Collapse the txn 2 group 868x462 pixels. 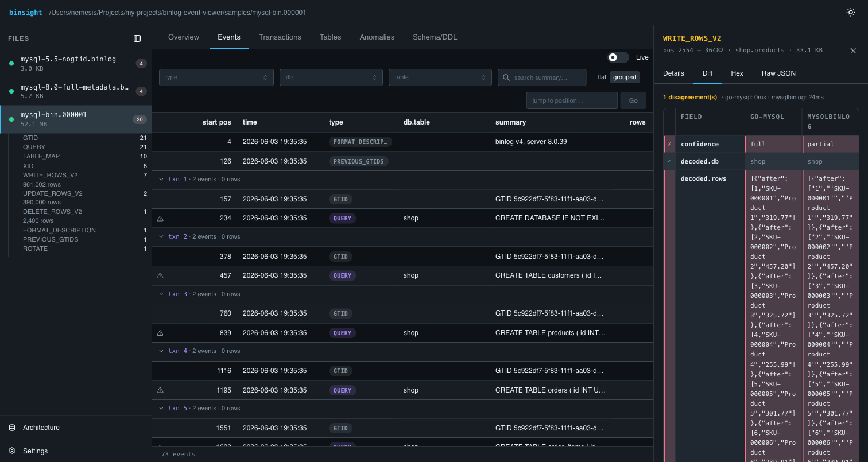[162, 236]
